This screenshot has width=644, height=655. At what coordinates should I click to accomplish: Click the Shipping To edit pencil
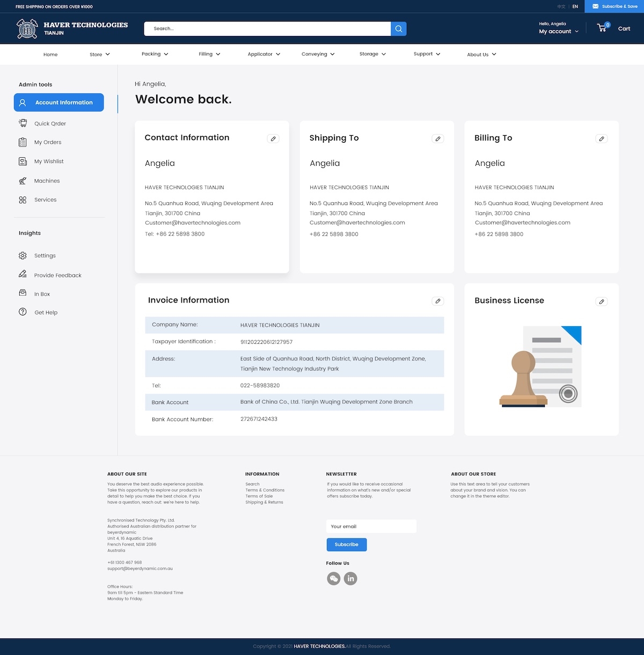pyautogui.click(x=438, y=139)
